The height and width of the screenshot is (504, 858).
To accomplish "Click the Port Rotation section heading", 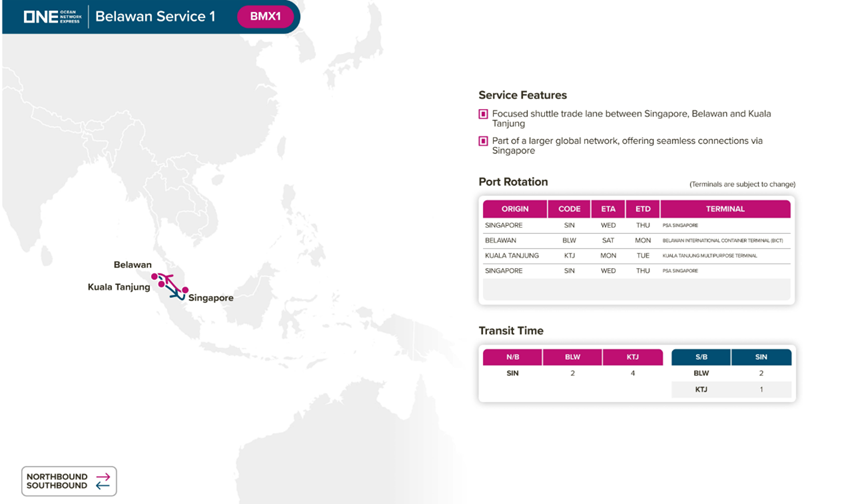I will tap(513, 182).
